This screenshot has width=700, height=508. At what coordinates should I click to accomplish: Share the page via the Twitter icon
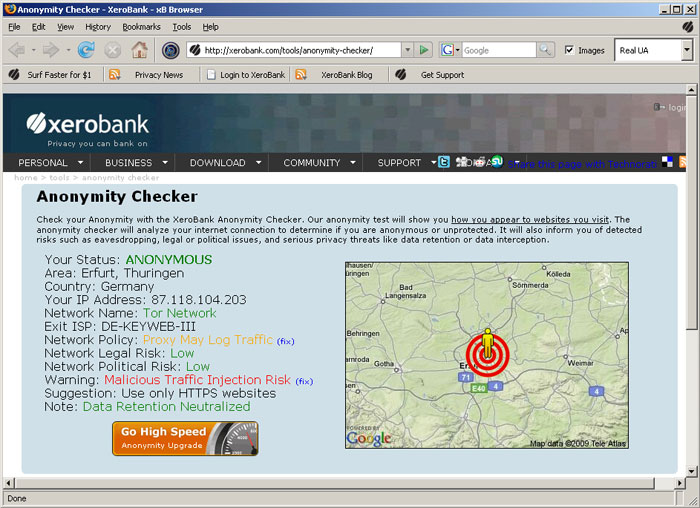pos(444,162)
